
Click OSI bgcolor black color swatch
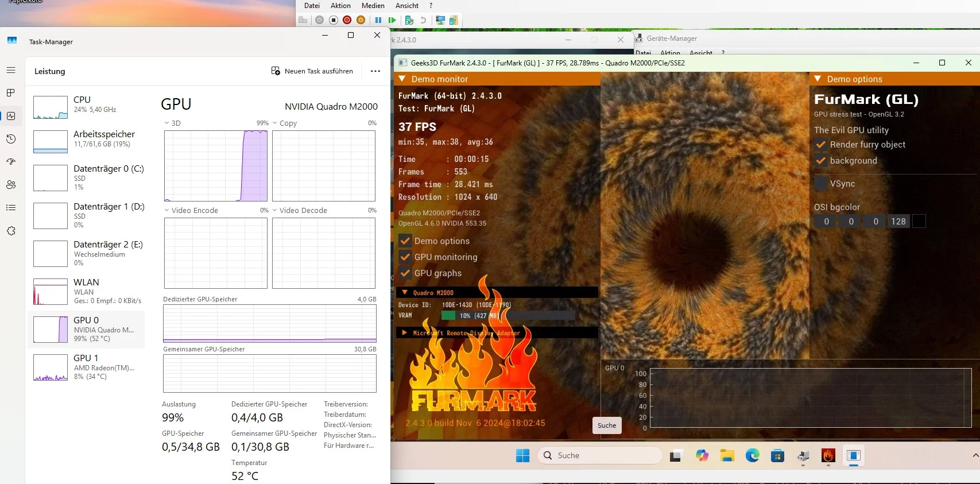coord(919,222)
